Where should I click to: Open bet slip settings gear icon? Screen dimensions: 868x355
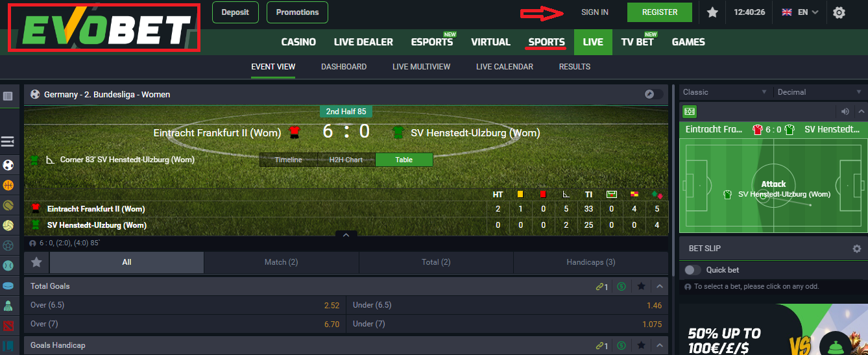pos(857,249)
